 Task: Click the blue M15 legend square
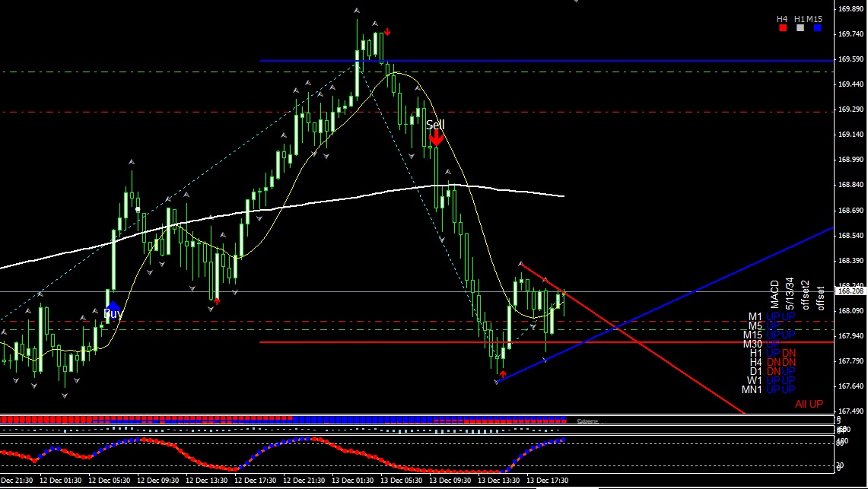(x=818, y=27)
